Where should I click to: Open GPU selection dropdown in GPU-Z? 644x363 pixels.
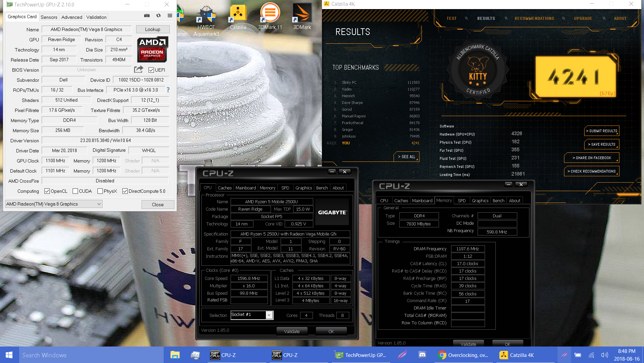coord(53,204)
